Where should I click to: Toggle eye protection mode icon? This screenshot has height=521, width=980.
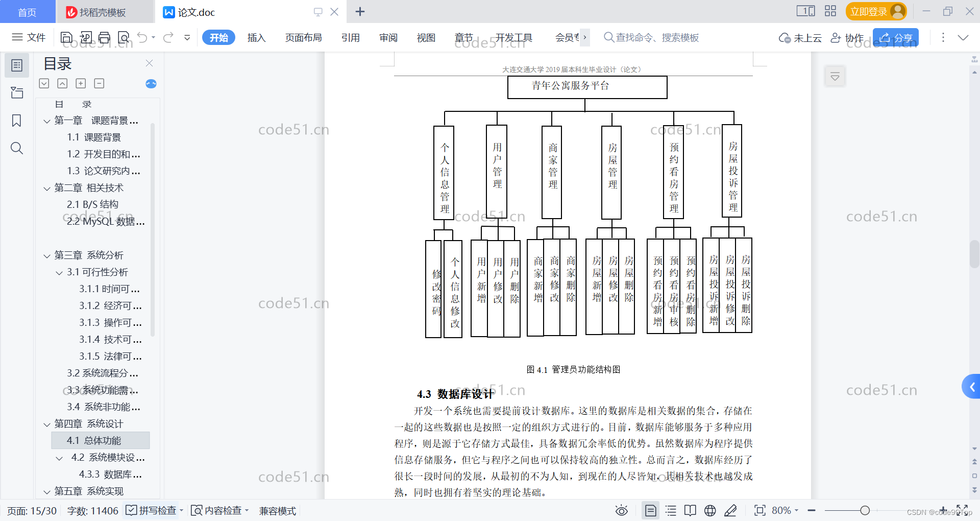[621, 510]
